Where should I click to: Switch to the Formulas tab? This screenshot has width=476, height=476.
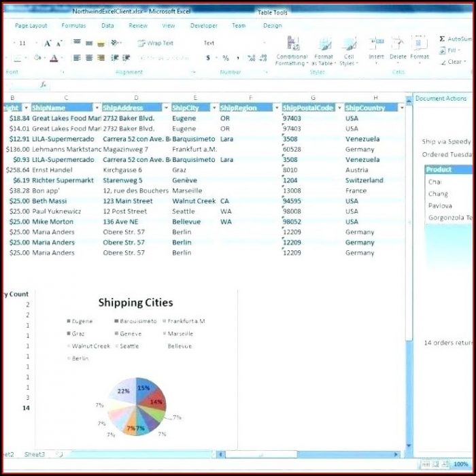tap(73, 26)
